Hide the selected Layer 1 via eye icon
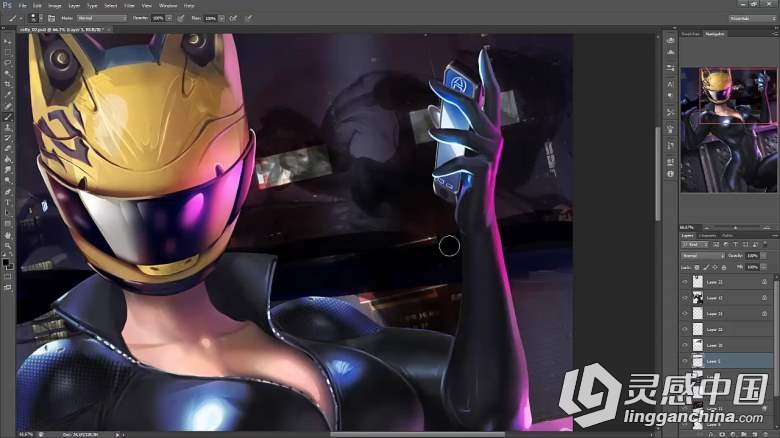The image size is (780, 438). [685, 361]
